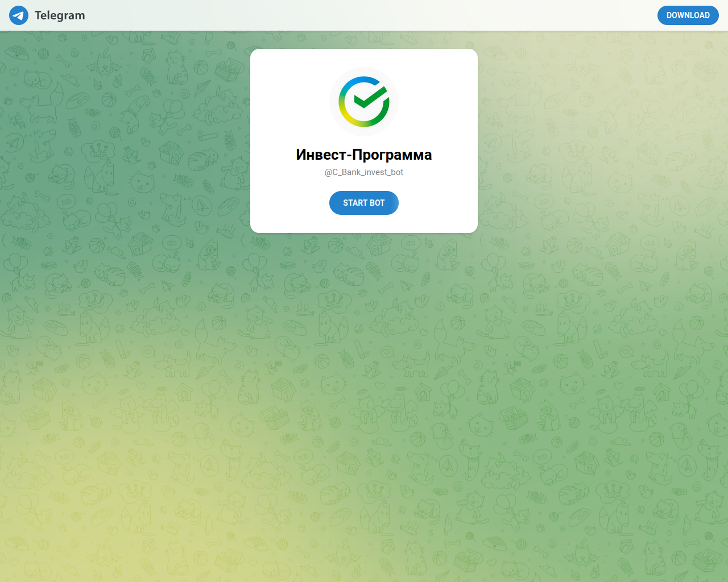
Task: Click the START BOT button
Action: (364, 203)
